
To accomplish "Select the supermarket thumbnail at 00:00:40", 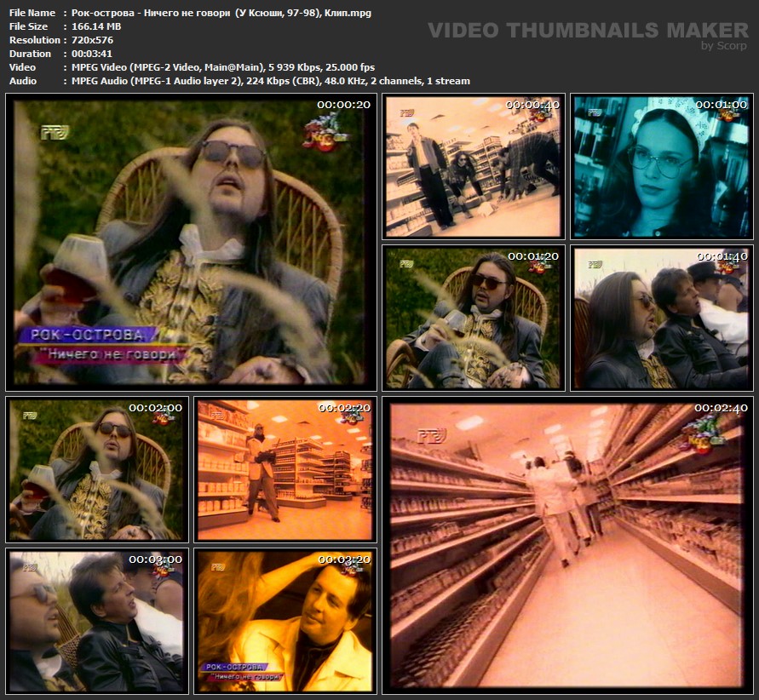I will pyautogui.click(x=473, y=167).
